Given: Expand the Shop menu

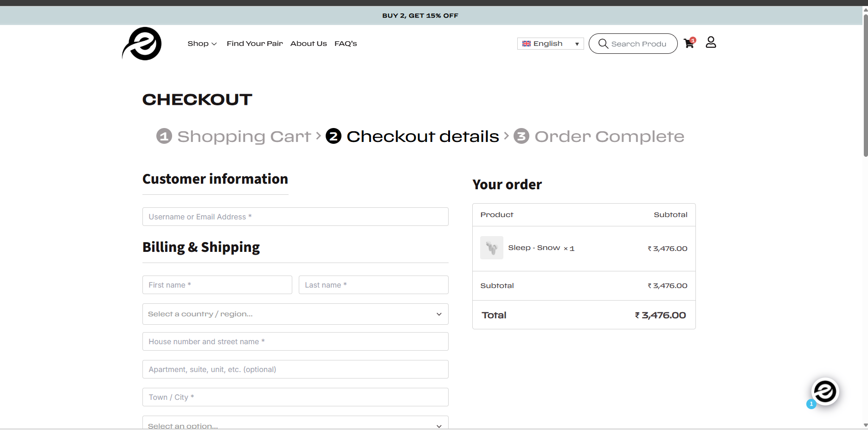Looking at the screenshot, I should [202, 44].
